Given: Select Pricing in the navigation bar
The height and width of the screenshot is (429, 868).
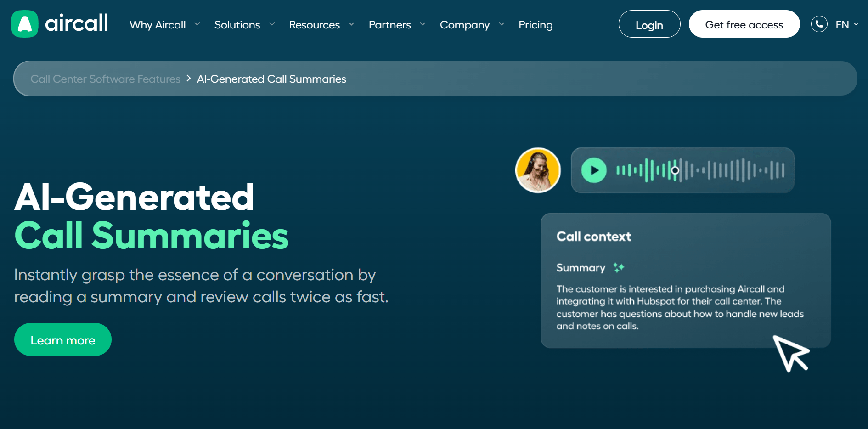Looking at the screenshot, I should [535, 25].
